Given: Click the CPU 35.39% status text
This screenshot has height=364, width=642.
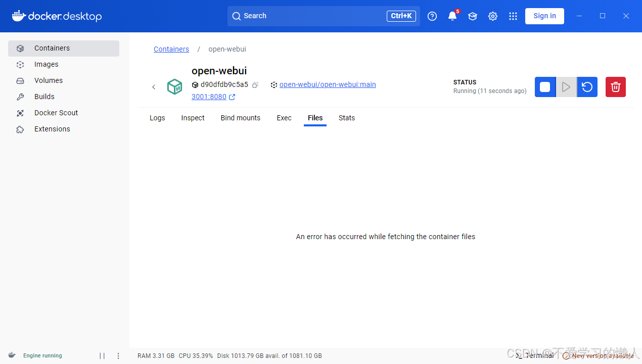Looking at the screenshot, I should click(x=196, y=356).
